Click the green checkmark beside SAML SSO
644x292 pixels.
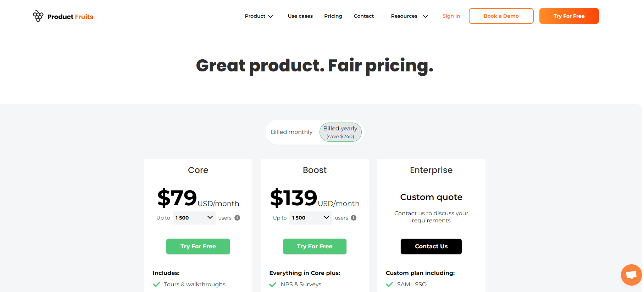coord(389,284)
